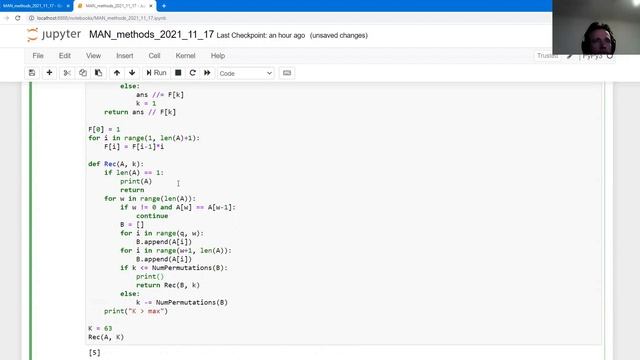
Task: Click the 'F[0] = 1' line
Action: (x=104, y=129)
